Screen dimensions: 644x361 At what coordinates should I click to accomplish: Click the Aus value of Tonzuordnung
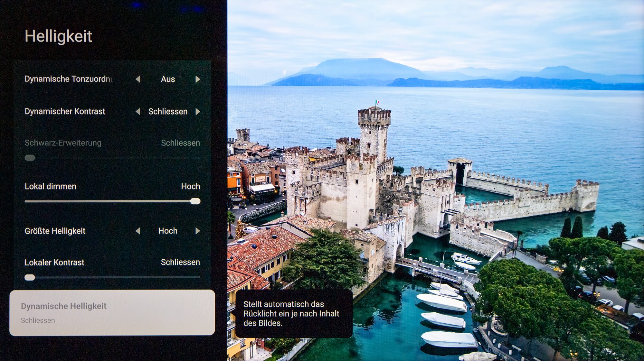tap(168, 79)
